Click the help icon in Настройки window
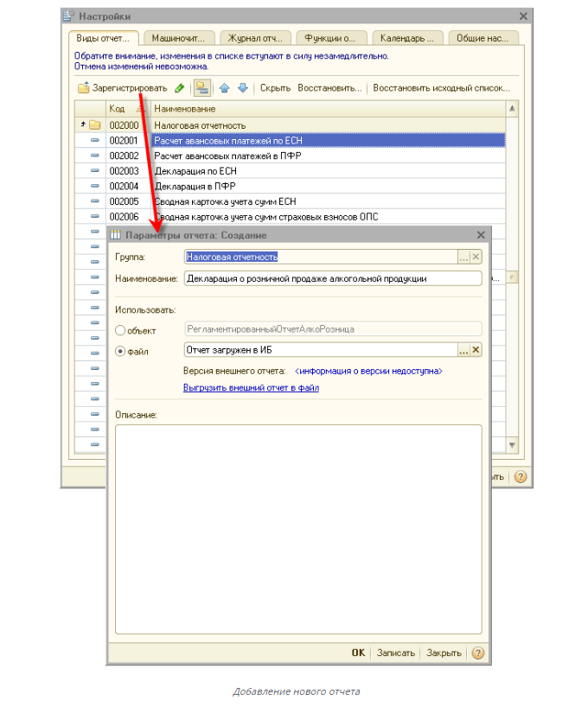The image size is (588, 713). [x=520, y=476]
